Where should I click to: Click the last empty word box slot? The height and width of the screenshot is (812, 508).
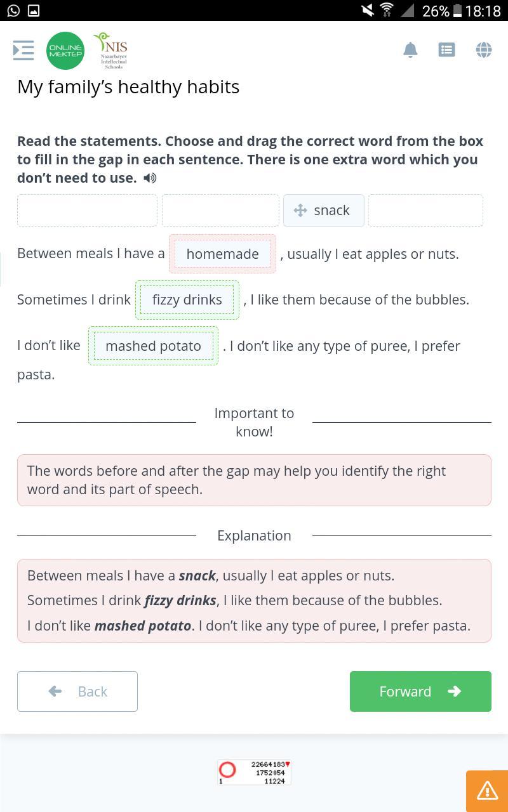pyautogui.click(x=425, y=211)
